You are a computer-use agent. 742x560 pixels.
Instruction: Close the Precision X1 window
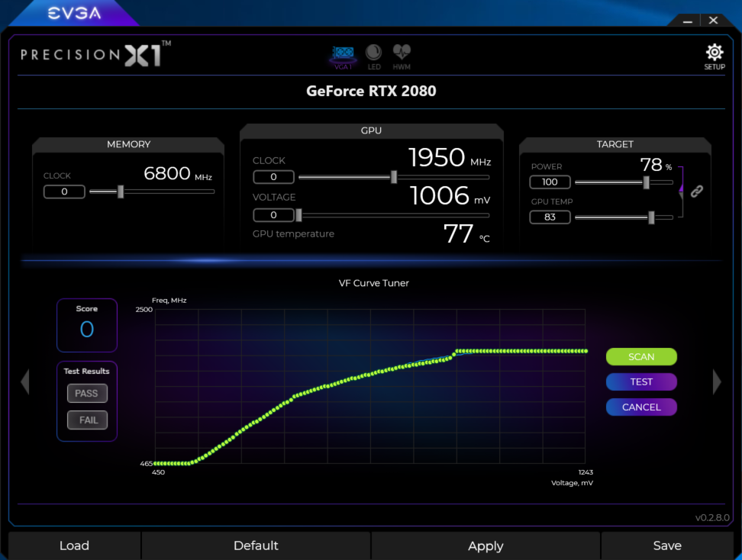tap(713, 21)
